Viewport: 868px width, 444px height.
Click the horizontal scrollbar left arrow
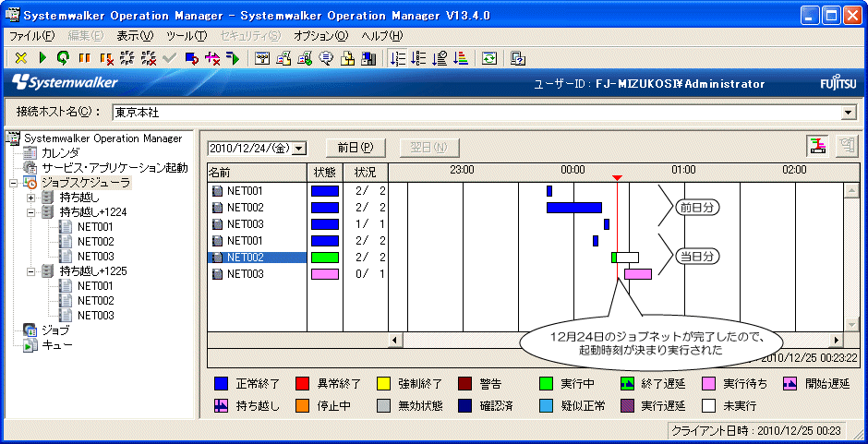395,340
